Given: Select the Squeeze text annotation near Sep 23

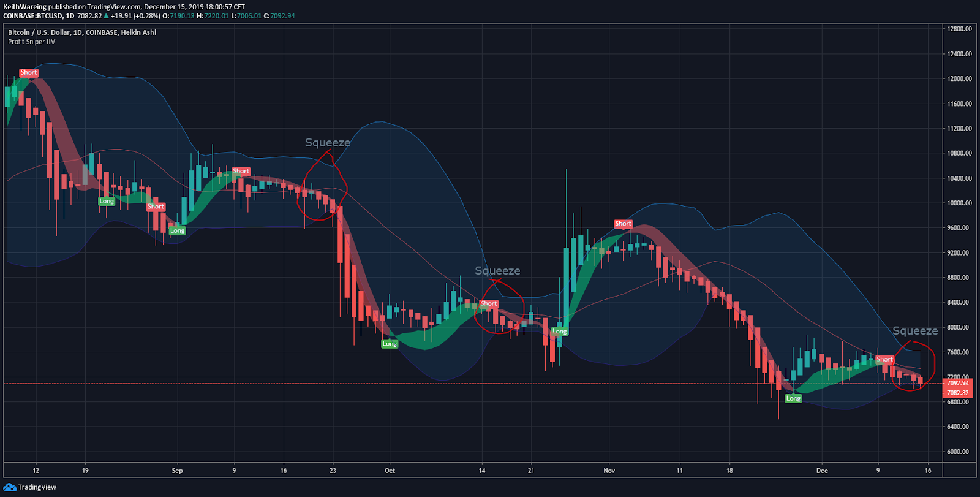Looking at the screenshot, I should [x=328, y=143].
